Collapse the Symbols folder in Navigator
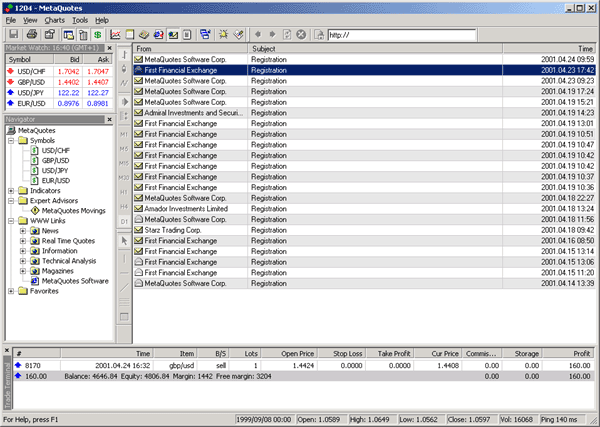The width and height of the screenshot is (600, 427). click(11, 140)
